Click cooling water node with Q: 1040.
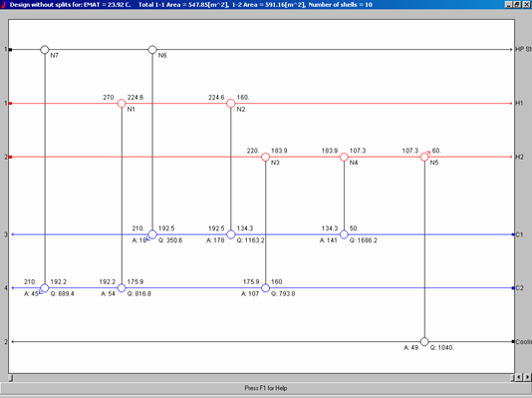 424,341
